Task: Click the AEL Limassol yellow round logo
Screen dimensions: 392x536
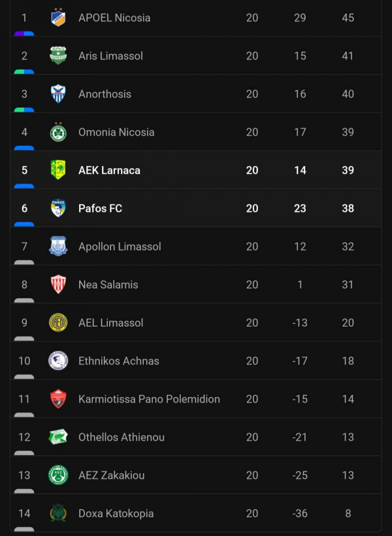Action: (58, 322)
